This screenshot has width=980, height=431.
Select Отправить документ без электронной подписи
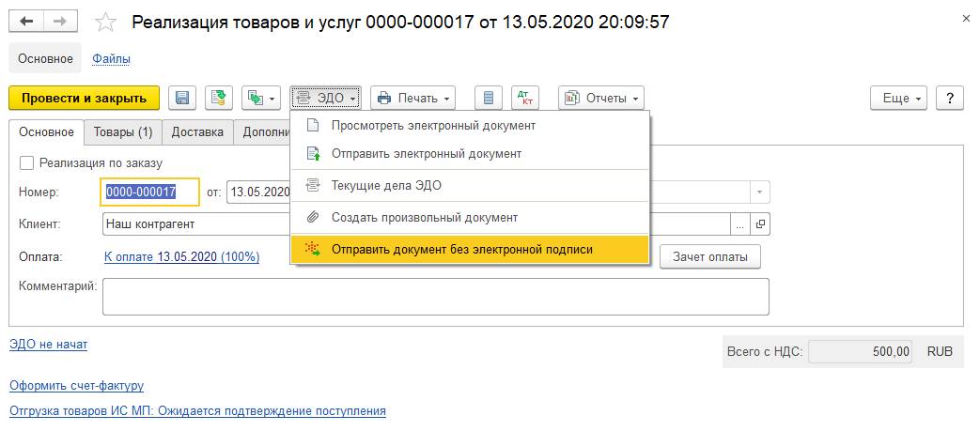(x=461, y=249)
